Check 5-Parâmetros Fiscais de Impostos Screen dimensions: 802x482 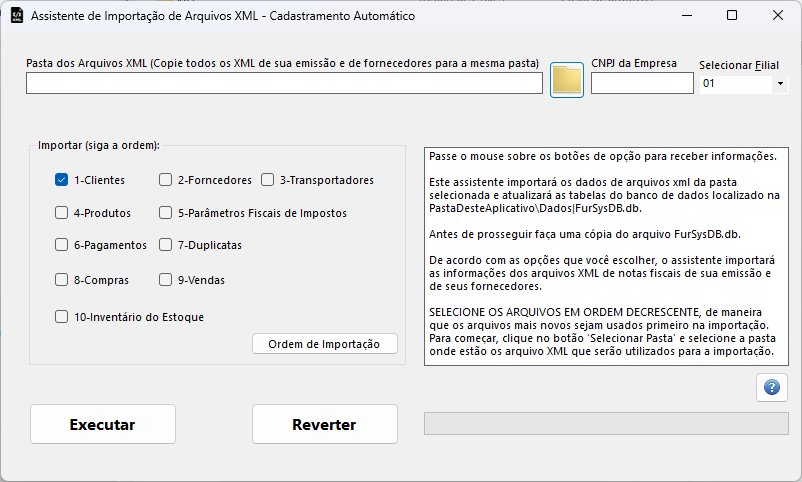coord(166,213)
